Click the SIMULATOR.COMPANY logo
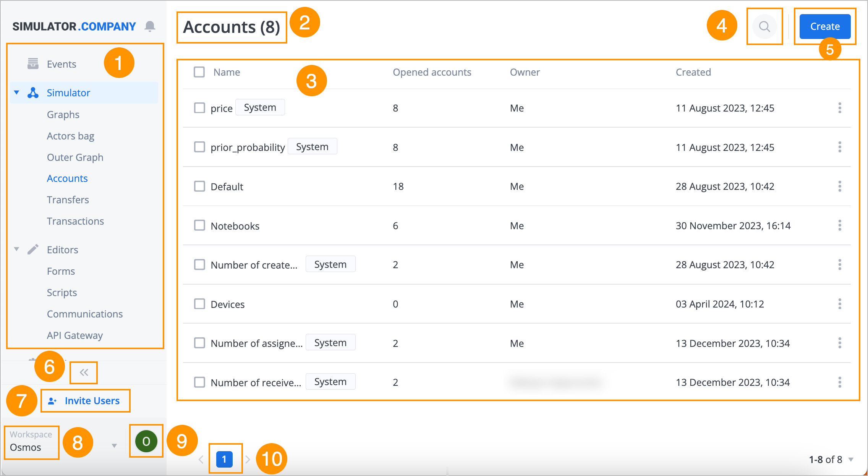The height and width of the screenshot is (476, 868). coord(74,26)
